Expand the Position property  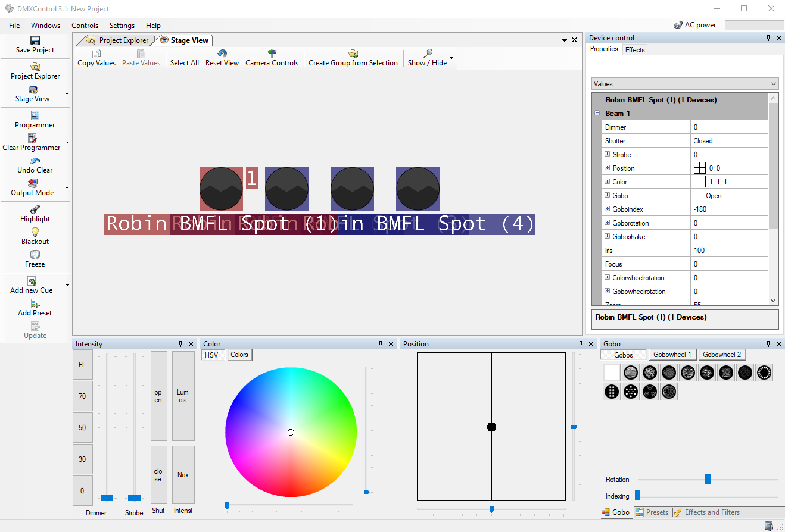tap(608, 168)
